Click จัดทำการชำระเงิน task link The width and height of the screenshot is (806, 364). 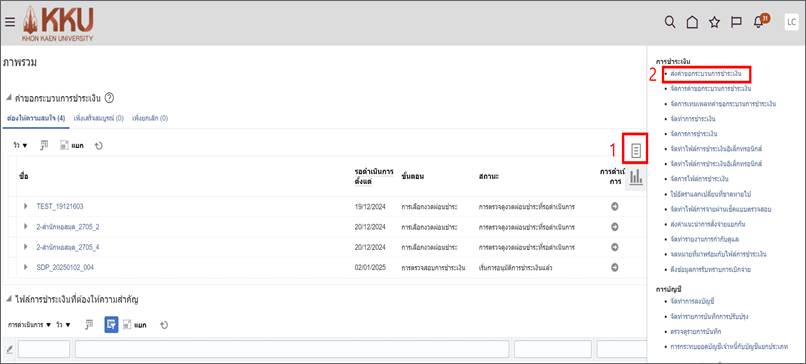click(692, 118)
